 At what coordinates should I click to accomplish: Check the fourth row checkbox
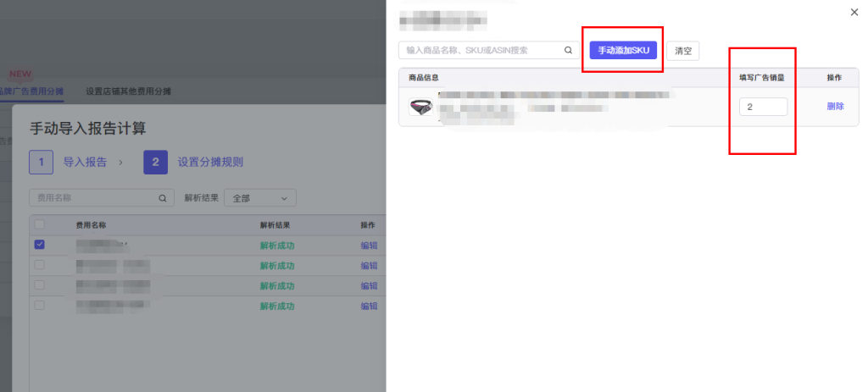(39, 305)
